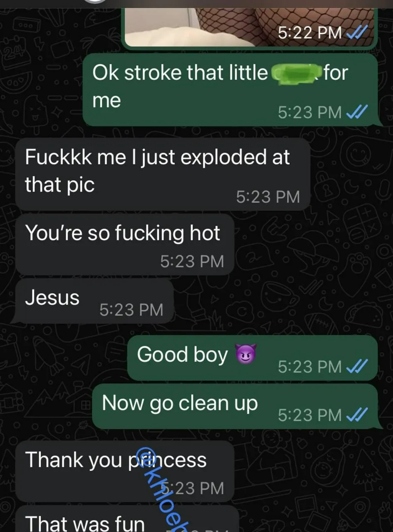The width and height of the screenshot is (393, 532).
Task: Select the 'Good boy' message bubble
Action: (x=252, y=358)
